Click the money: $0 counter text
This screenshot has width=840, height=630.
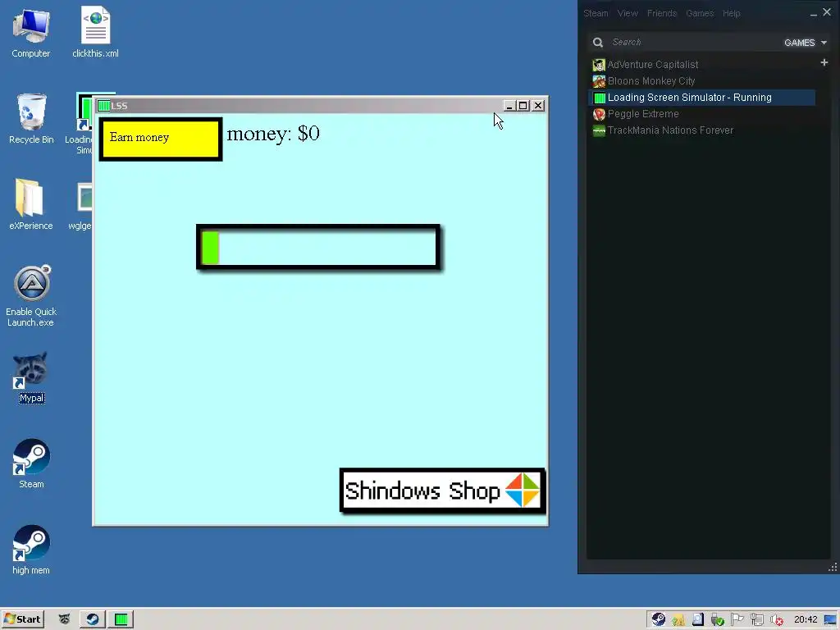click(273, 134)
